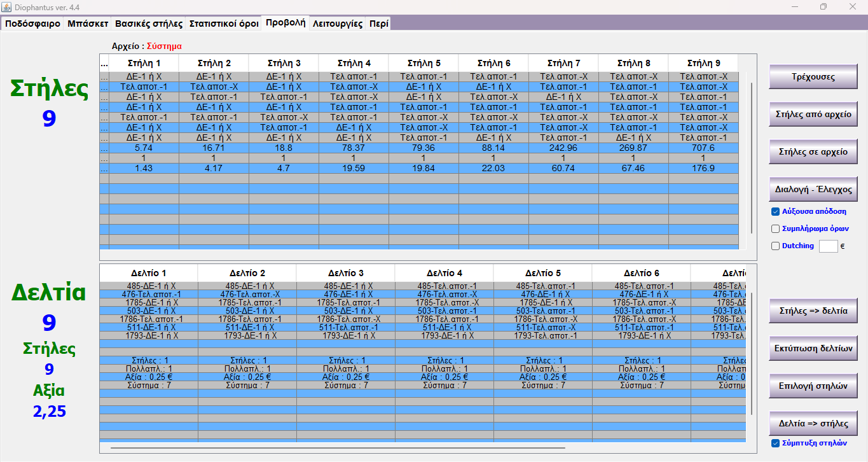Click the Στήλη 2 column header
The height and width of the screenshot is (462, 868).
point(214,64)
